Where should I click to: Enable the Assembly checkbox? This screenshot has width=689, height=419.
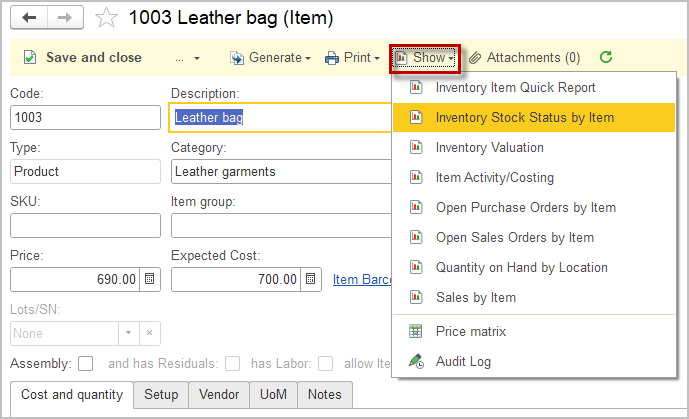[86, 363]
